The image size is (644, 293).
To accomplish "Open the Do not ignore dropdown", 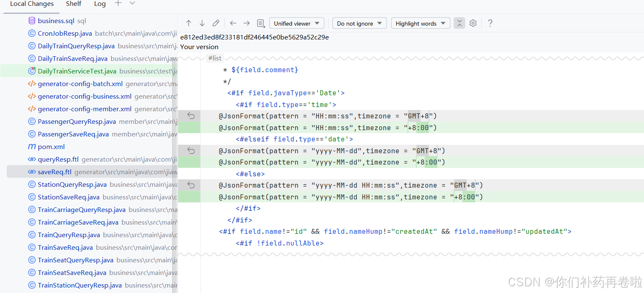I will 360,23.
